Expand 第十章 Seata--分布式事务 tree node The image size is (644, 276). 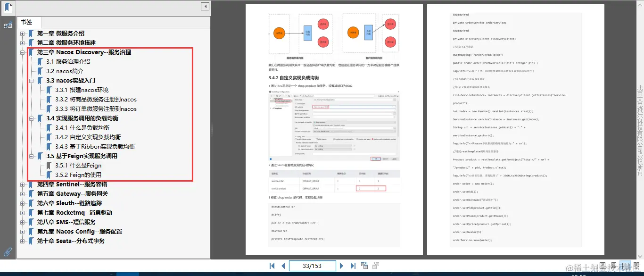pyautogui.click(x=23, y=241)
